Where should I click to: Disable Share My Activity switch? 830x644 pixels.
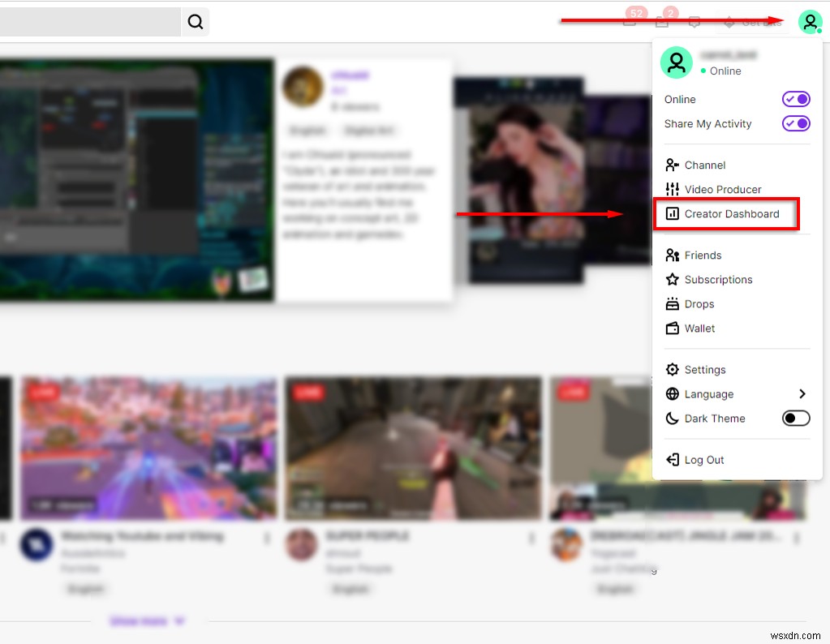tap(796, 123)
